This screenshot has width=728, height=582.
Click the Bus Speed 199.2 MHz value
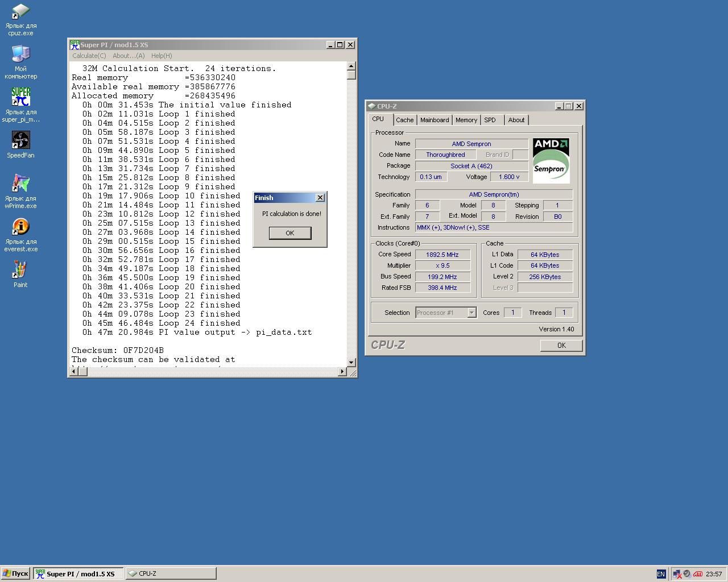[x=442, y=277]
